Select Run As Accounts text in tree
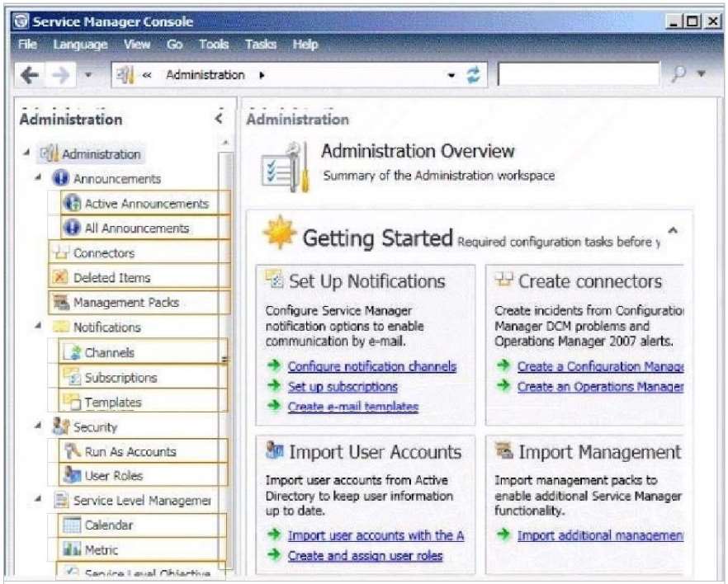The width and height of the screenshot is (728, 584). coord(130,451)
